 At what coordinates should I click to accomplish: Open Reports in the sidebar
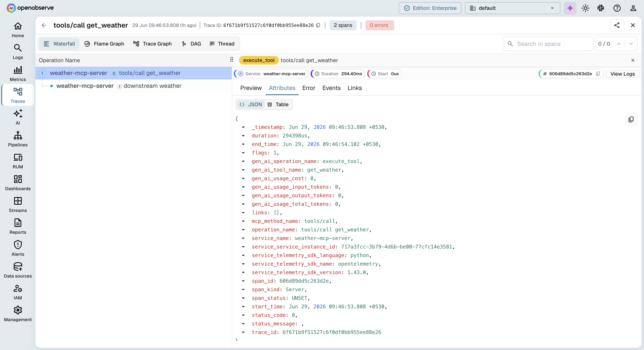18,226
